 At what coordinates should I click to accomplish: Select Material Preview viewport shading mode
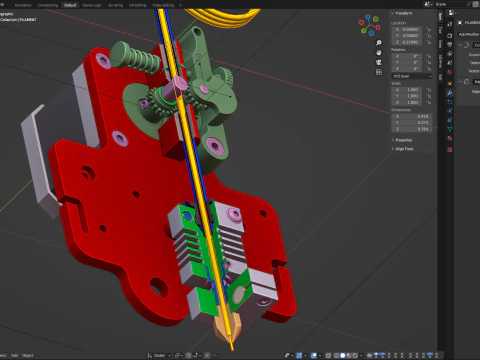pos(349,355)
